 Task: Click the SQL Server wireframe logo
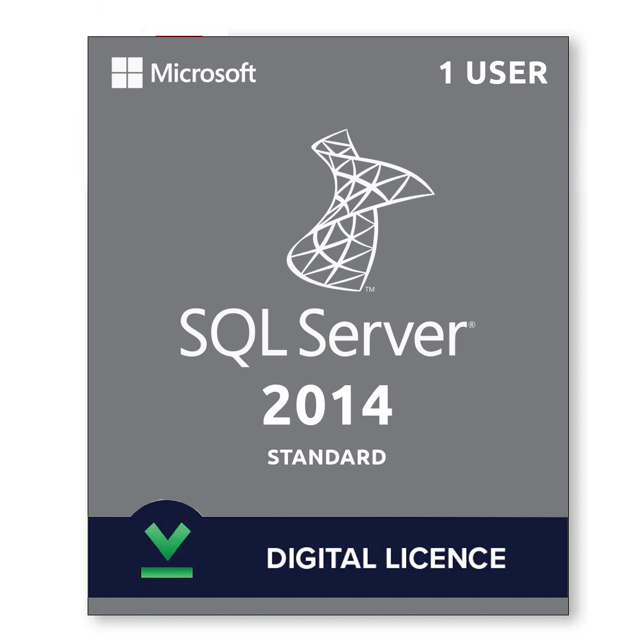pos(360,210)
